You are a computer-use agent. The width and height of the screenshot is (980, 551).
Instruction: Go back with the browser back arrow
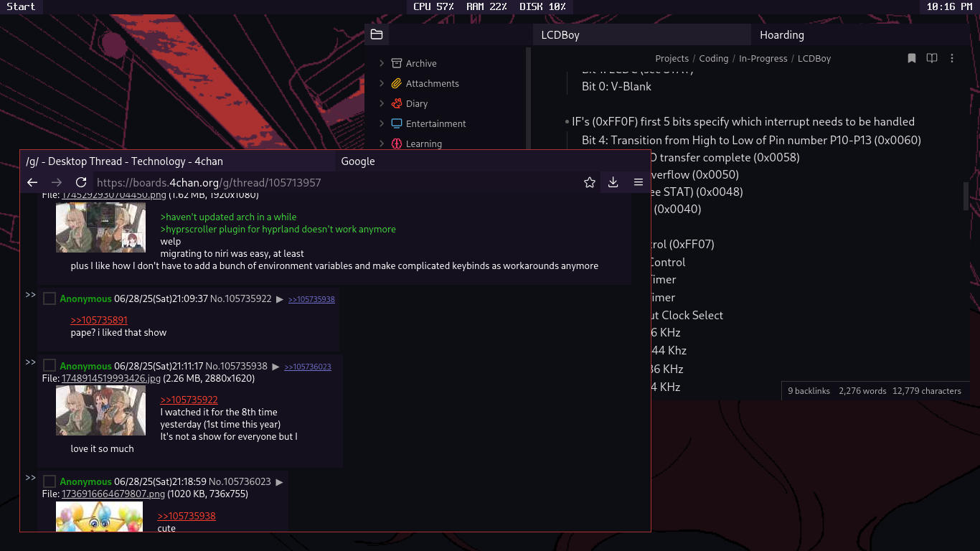tap(32, 182)
